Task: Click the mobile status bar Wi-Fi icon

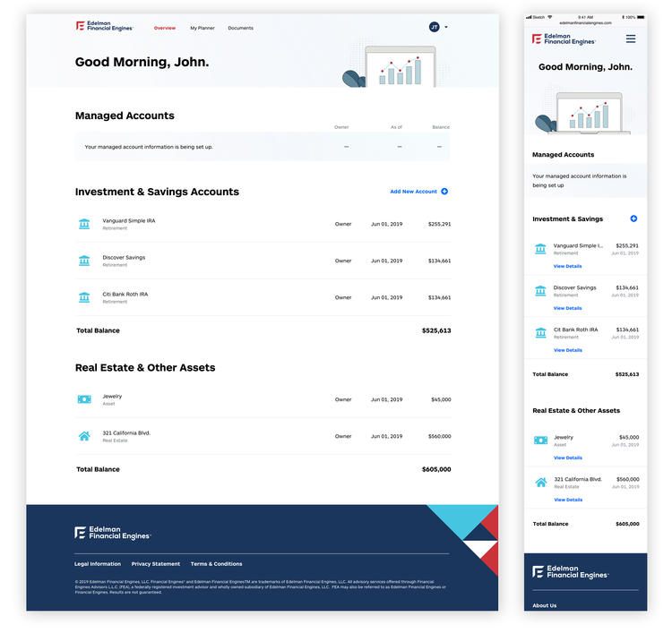Action: (550, 17)
